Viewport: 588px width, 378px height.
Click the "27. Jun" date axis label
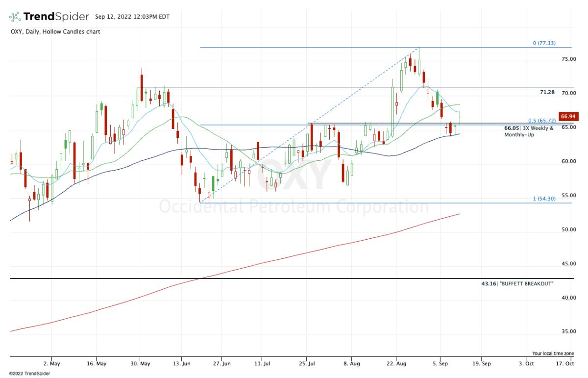tap(222, 364)
